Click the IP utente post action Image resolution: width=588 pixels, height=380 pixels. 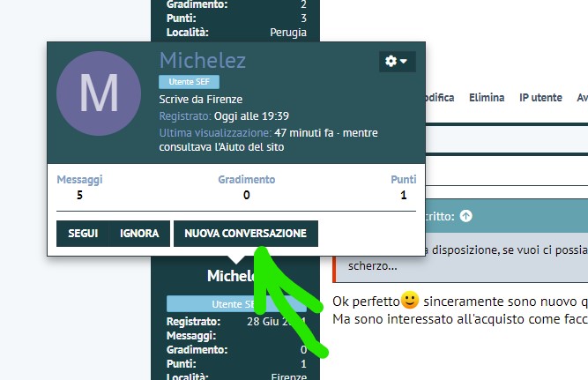coord(540,98)
